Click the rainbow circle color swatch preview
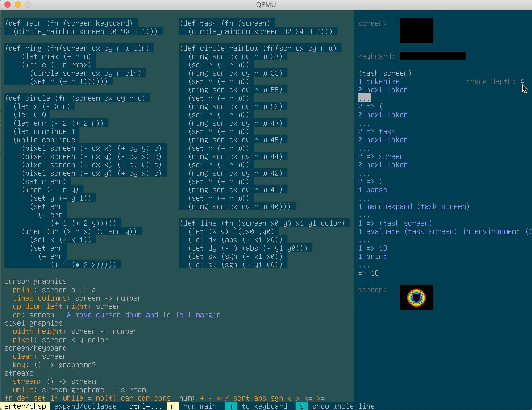 coord(415,297)
